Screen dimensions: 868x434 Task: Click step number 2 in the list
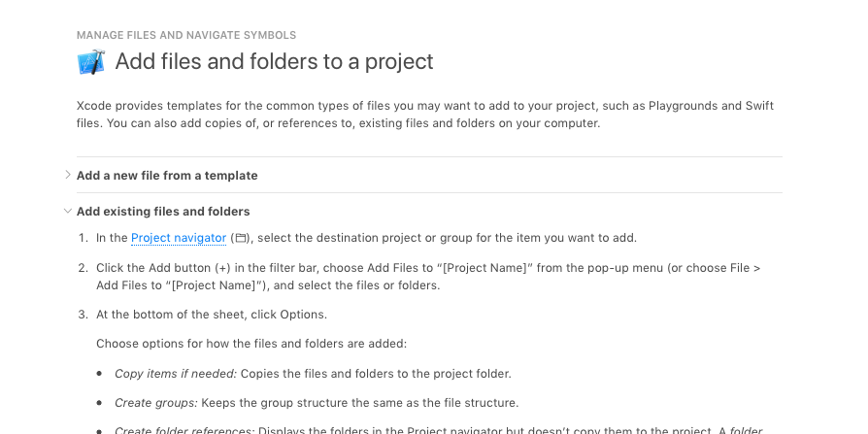click(x=83, y=268)
